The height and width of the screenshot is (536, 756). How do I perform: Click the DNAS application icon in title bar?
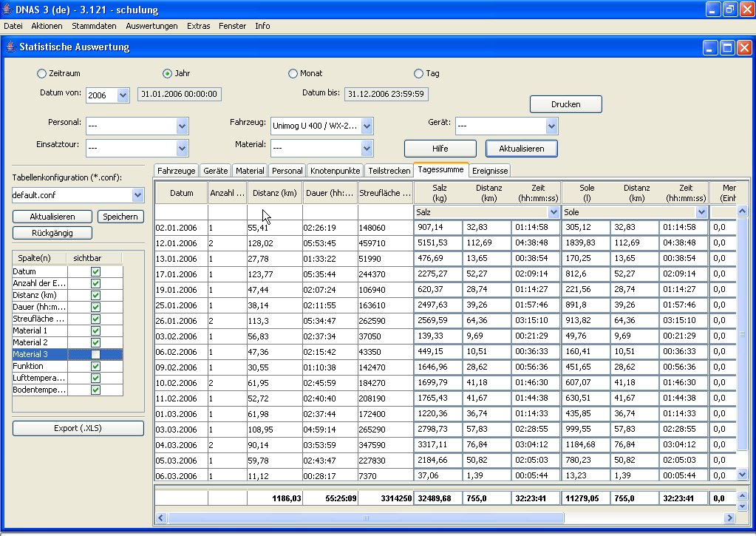(8, 10)
